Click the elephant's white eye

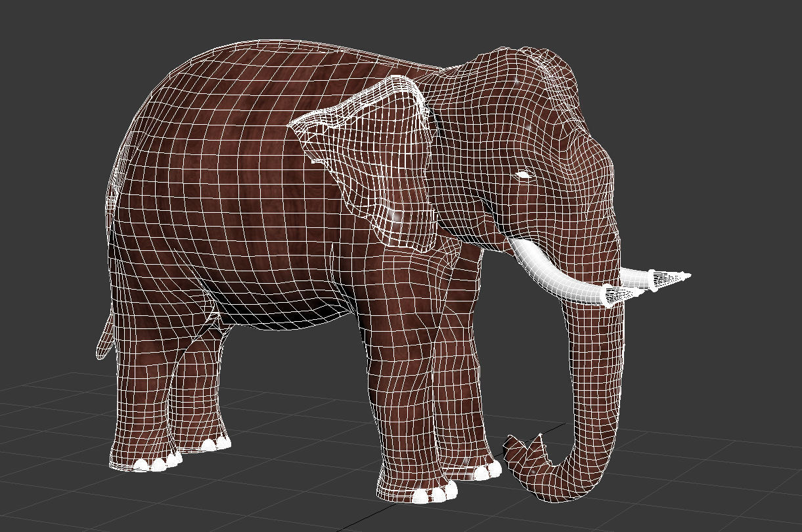(x=523, y=175)
